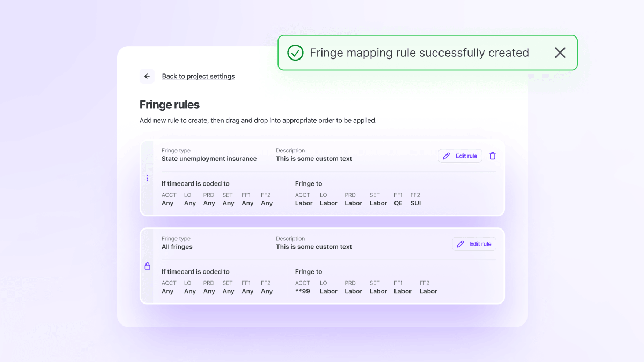The image size is (644, 362).
Task: Click Fringe to heading in All fringes rule
Action: [309, 272]
